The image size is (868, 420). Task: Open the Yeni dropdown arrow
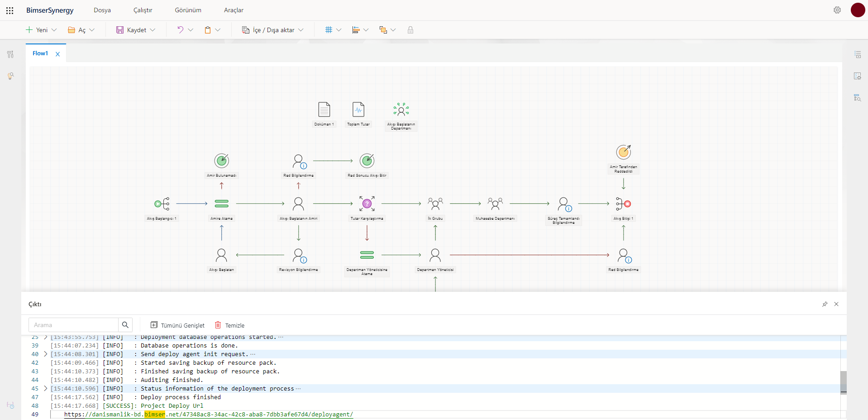[x=54, y=30]
